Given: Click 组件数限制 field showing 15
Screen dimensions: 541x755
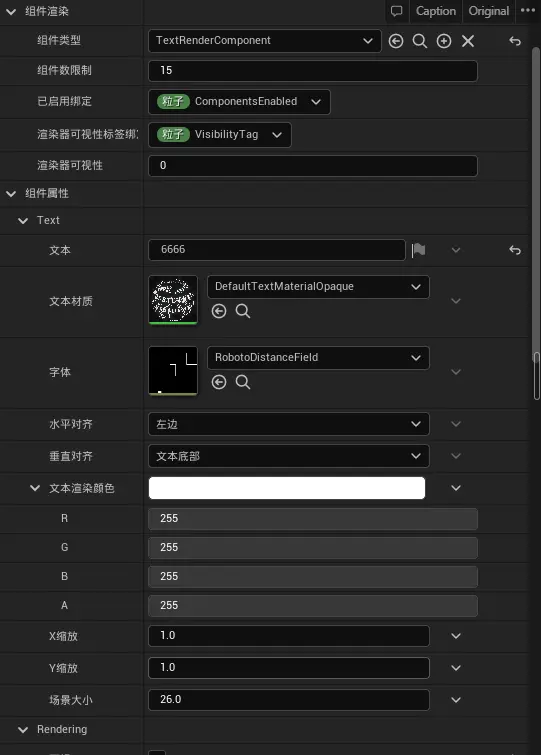Looking at the screenshot, I should click(313, 71).
